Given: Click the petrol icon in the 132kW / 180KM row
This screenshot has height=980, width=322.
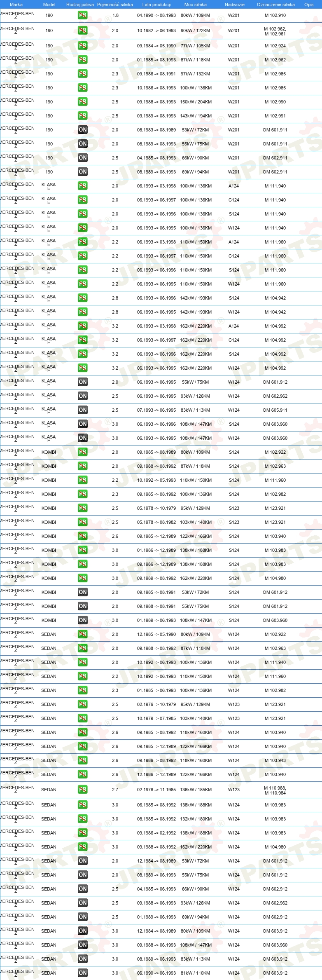Looking at the screenshot, I should click(83, 819).
